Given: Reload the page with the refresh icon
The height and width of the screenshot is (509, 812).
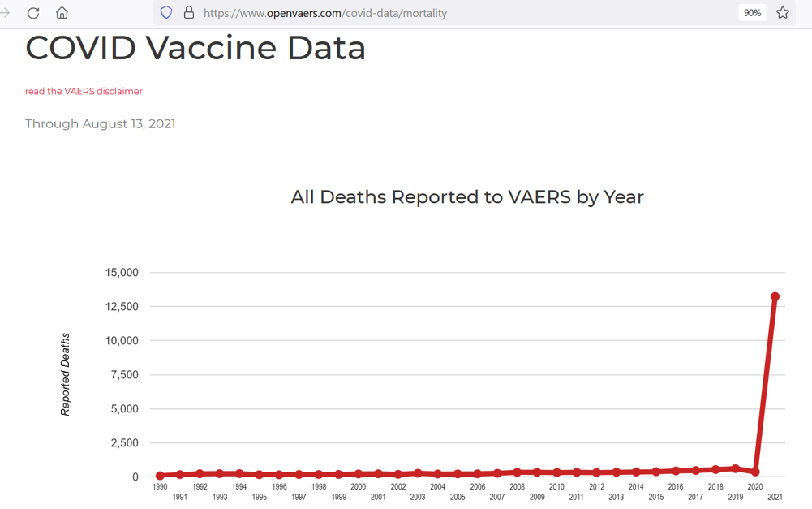Looking at the screenshot, I should point(33,13).
